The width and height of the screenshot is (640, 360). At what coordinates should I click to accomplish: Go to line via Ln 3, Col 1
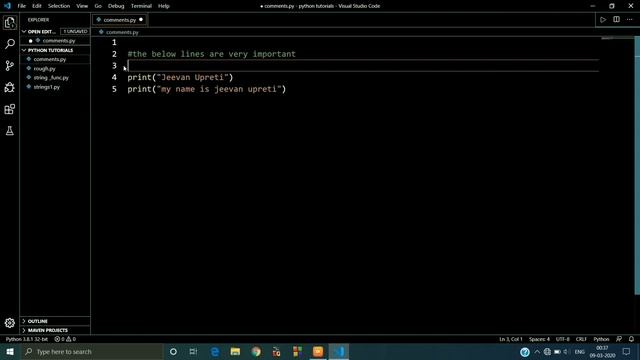click(x=511, y=339)
